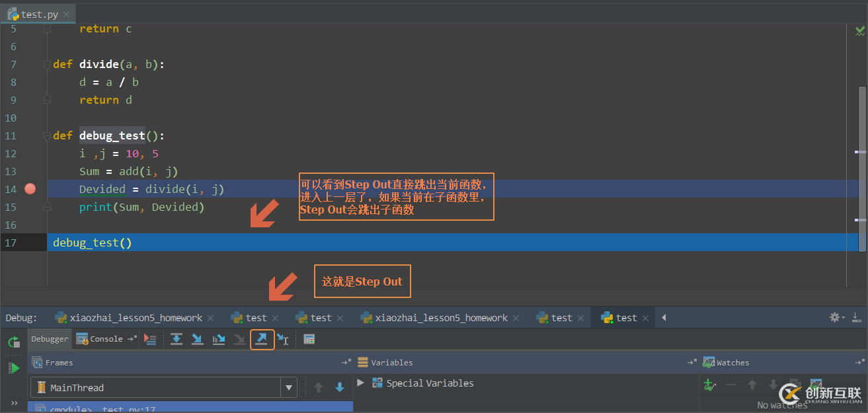Screen dimensions: 868x413
Task: Click 'i ,j = 10, 5' on line 12
Action: tap(119, 154)
